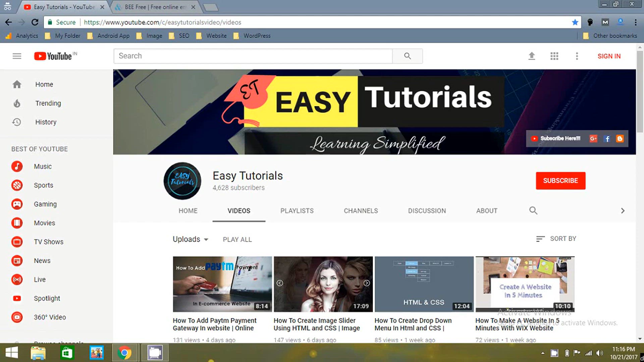
Task: Open File Explorer from the taskbar
Action: pyautogui.click(x=38, y=353)
